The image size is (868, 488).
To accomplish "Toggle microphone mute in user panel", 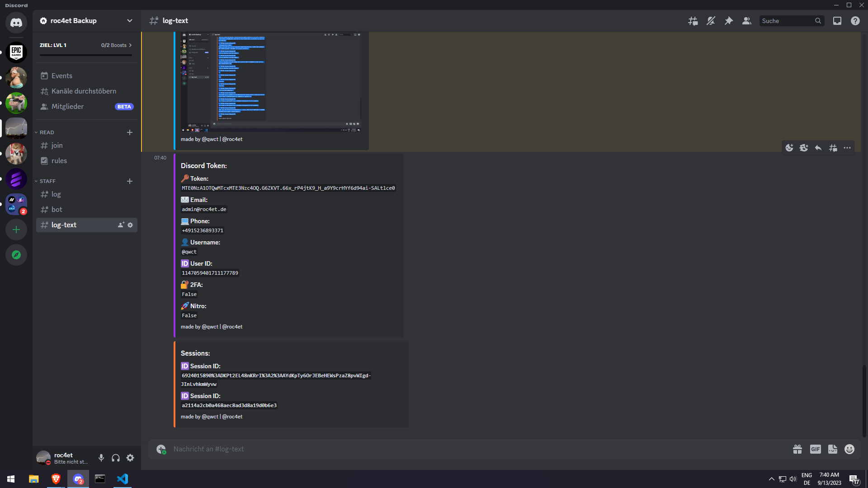I will 101,458.
